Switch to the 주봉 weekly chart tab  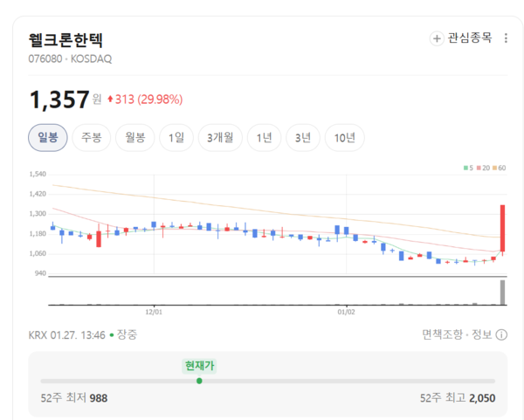tap(91, 138)
